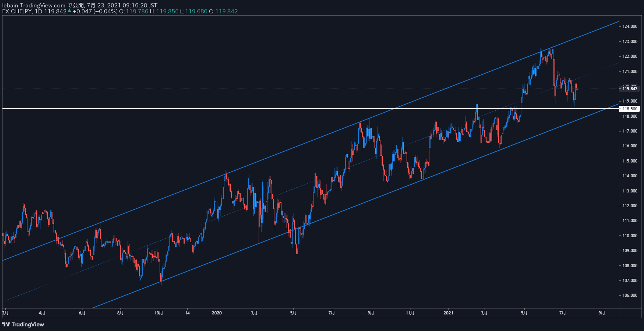This screenshot has width=644, height=331.
Task: Click the 6月 label on time axis
Action: click(x=82, y=313)
